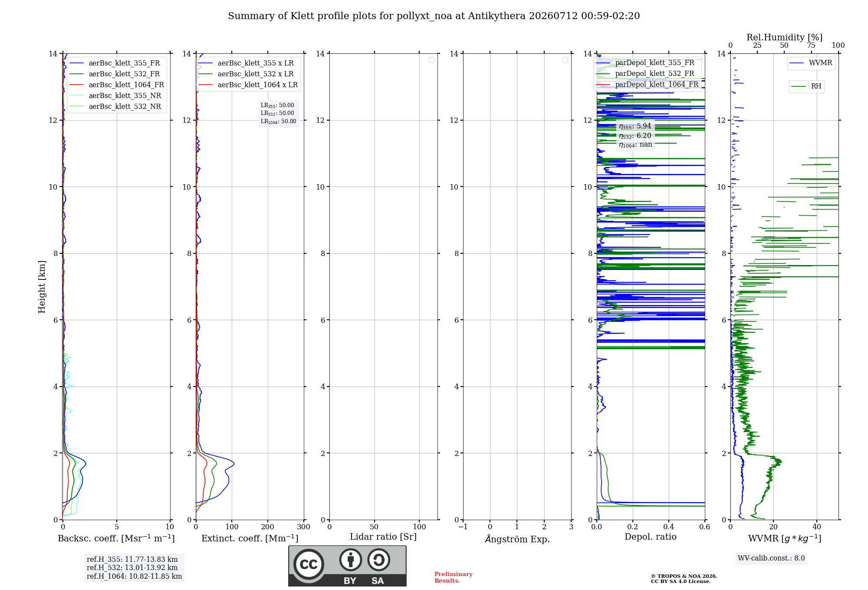Click the Summary of Klett profile plots title
Viewport: 868px width, 590px height.
click(434, 16)
